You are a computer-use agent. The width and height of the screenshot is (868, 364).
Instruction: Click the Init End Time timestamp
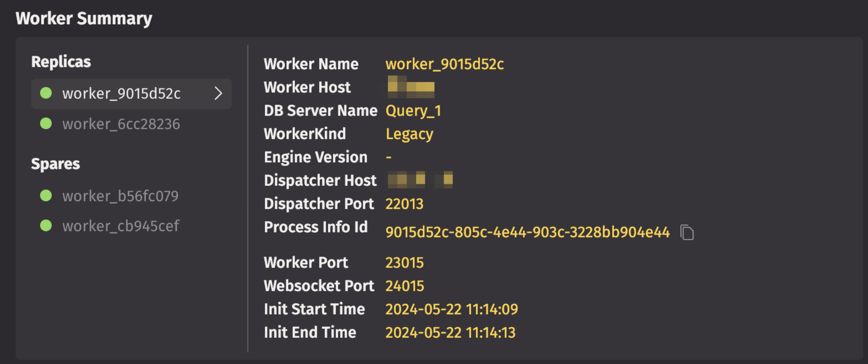(450, 333)
